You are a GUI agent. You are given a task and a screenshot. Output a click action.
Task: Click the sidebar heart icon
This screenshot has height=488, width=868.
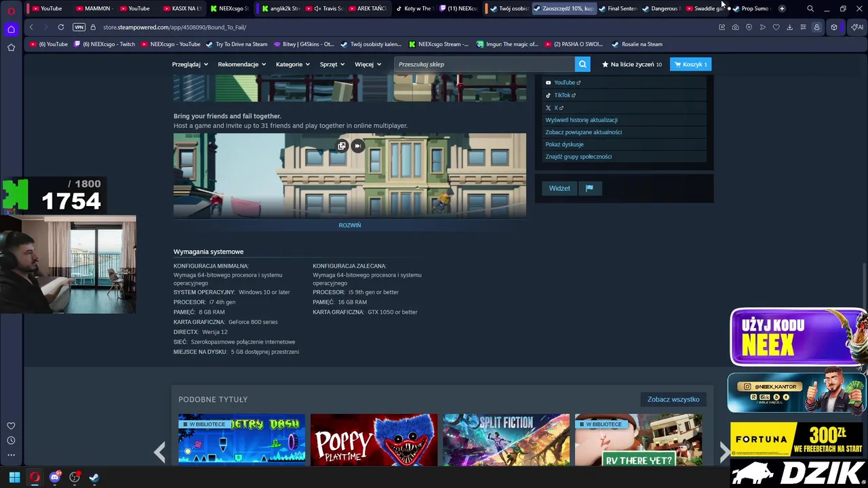pos(11,426)
